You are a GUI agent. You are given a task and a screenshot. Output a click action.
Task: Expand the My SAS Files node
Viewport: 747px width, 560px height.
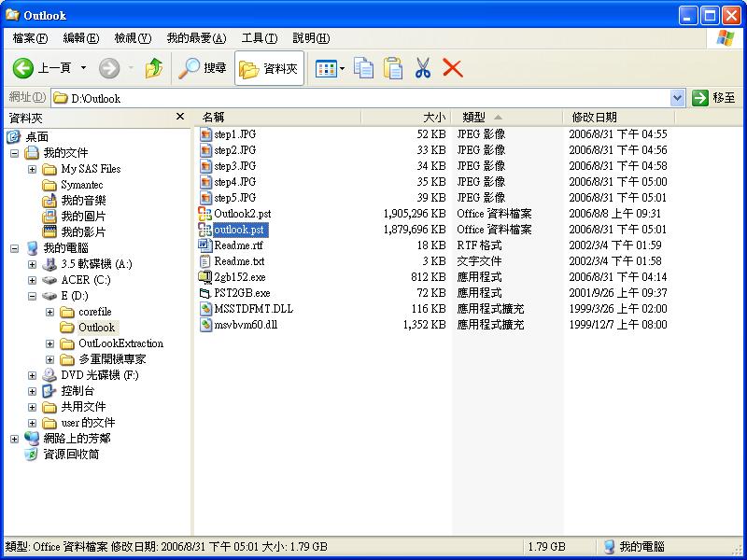click(32, 169)
